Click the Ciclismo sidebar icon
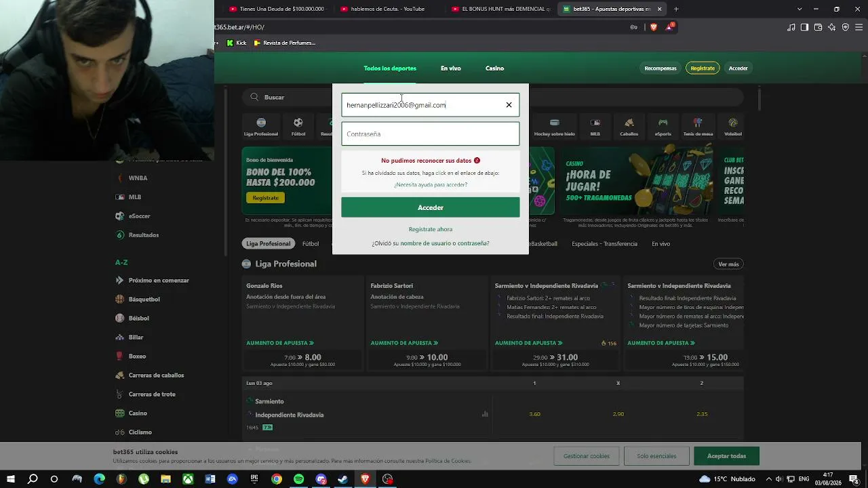Screen dimensions: 868x488 point(120,432)
